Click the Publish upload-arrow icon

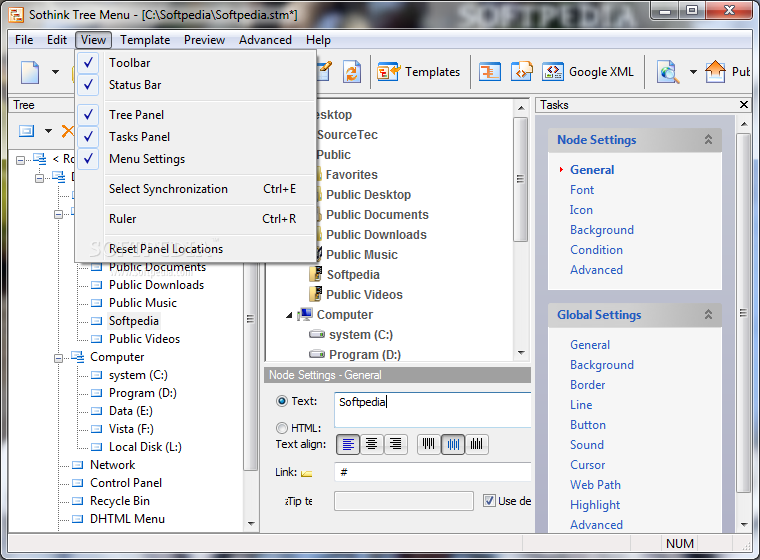point(715,72)
